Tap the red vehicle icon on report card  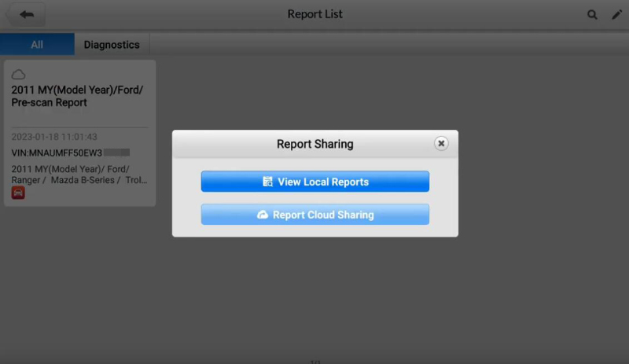point(18,193)
